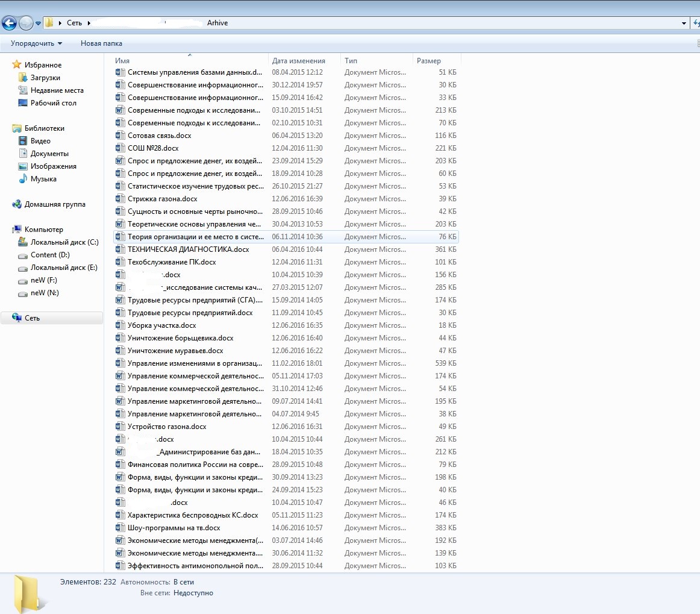
Task: Select icon of Характеристика беспроводных КС.docx
Action: 120,515
